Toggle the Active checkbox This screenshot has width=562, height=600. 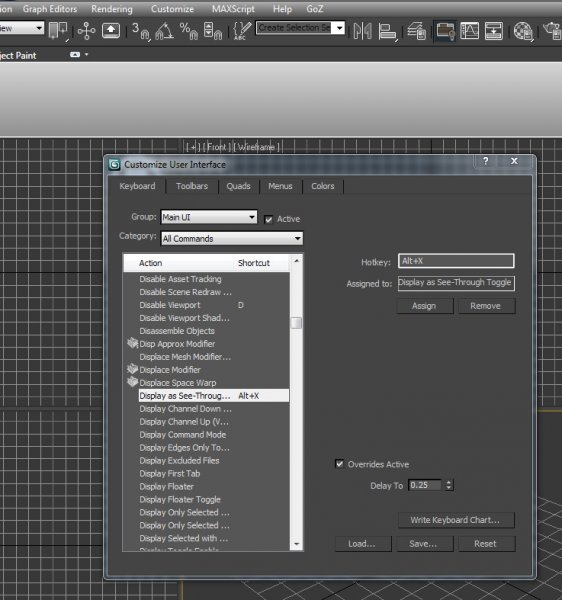click(269, 219)
